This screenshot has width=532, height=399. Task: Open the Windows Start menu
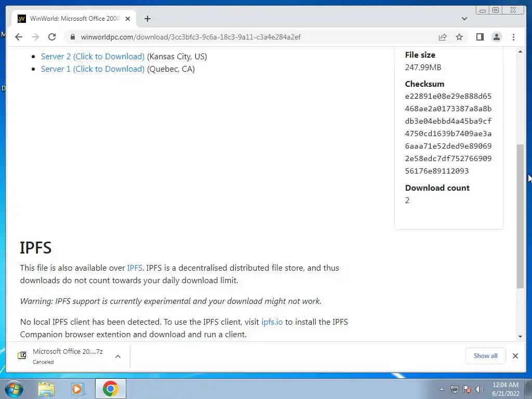(x=14, y=389)
